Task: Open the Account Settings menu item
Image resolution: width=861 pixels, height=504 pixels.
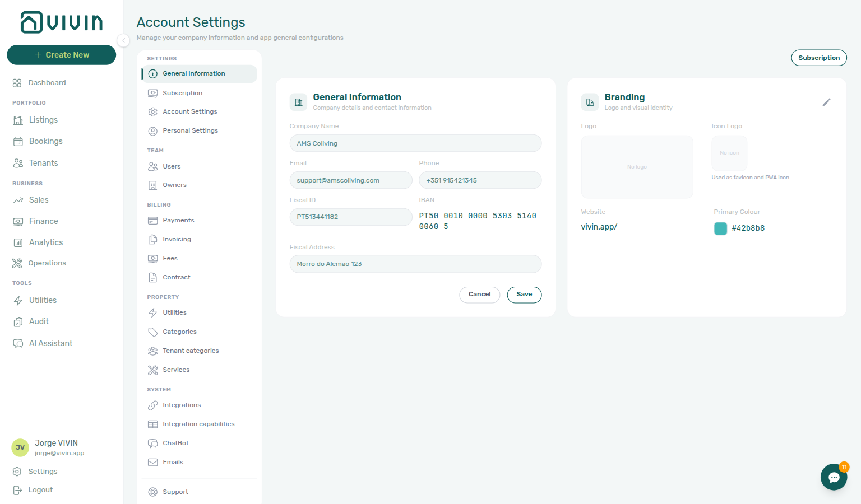Action: [199, 112]
